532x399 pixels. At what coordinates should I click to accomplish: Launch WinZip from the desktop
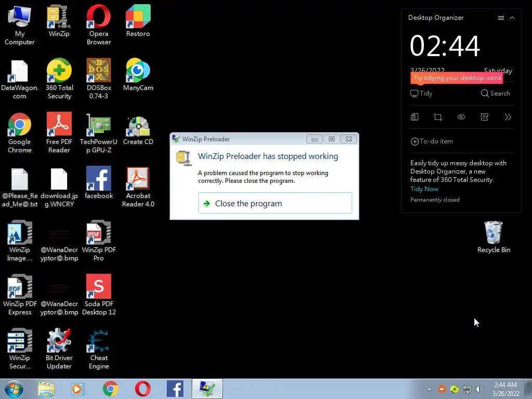59,20
